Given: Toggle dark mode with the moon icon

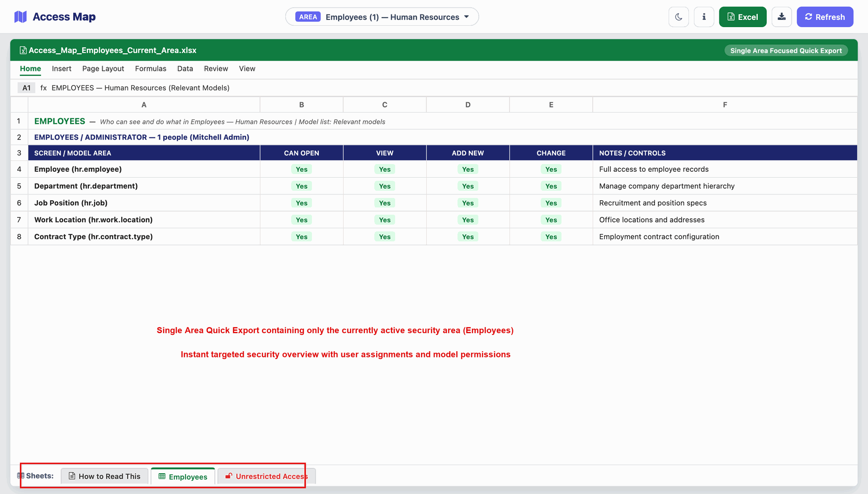Looking at the screenshot, I should (679, 17).
